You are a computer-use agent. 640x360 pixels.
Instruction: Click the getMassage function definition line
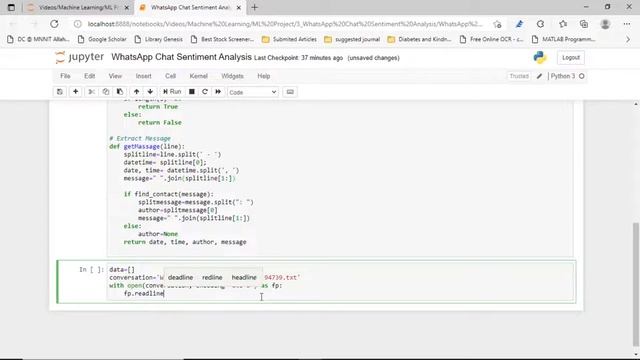[x=147, y=146]
